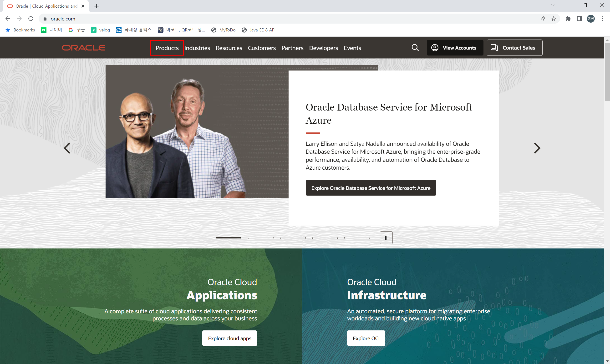
Task: Switch to the Developers navigation item
Action: (323, 48)
